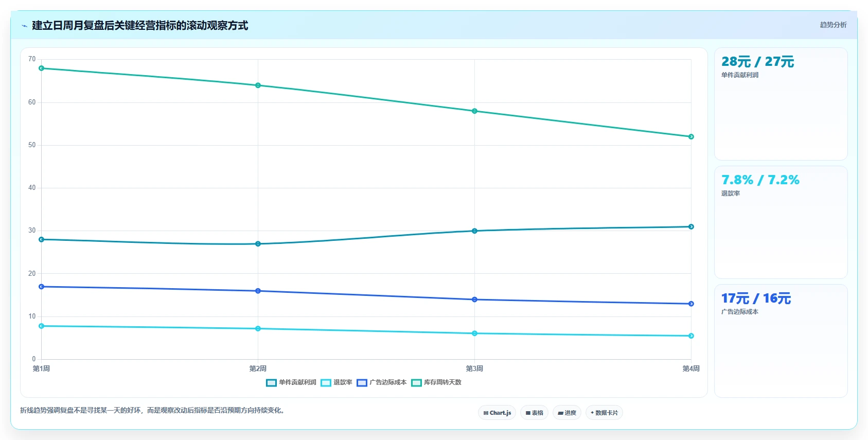The height and width of the screenshot is (440, 868).
Task: Select 退款率 data point at 第2周
Action: pyautogui.click(x=258, y=328)
